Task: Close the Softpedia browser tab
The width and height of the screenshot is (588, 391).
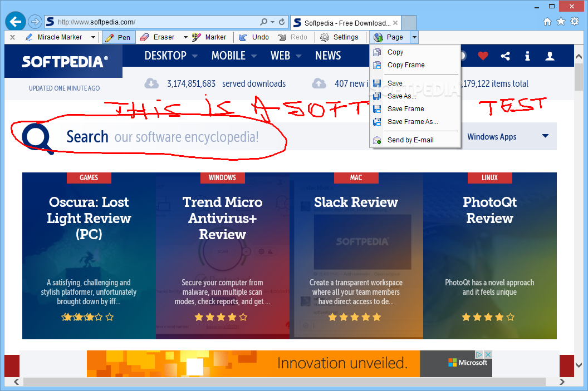Action: coord(395,23)
